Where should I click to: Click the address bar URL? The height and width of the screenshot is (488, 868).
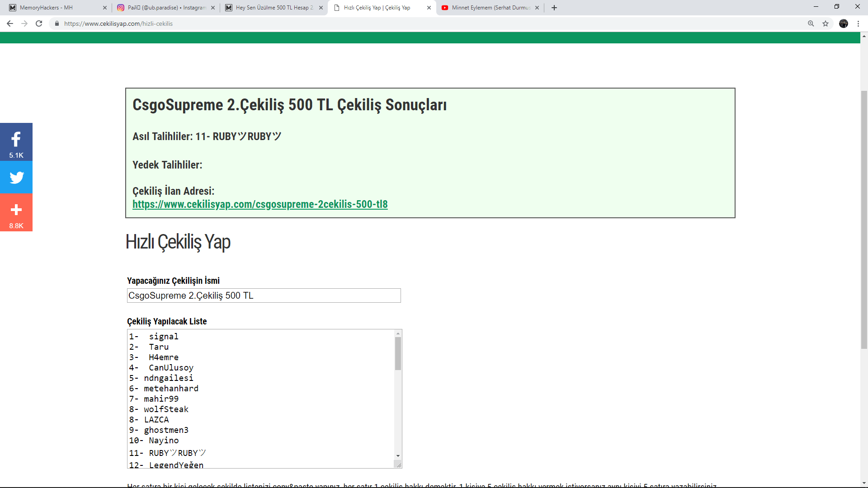118,23
